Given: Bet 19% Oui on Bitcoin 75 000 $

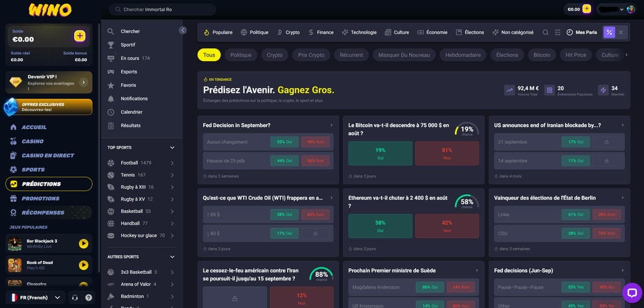Looking at the screenshot, I should (x=380, y=154).
